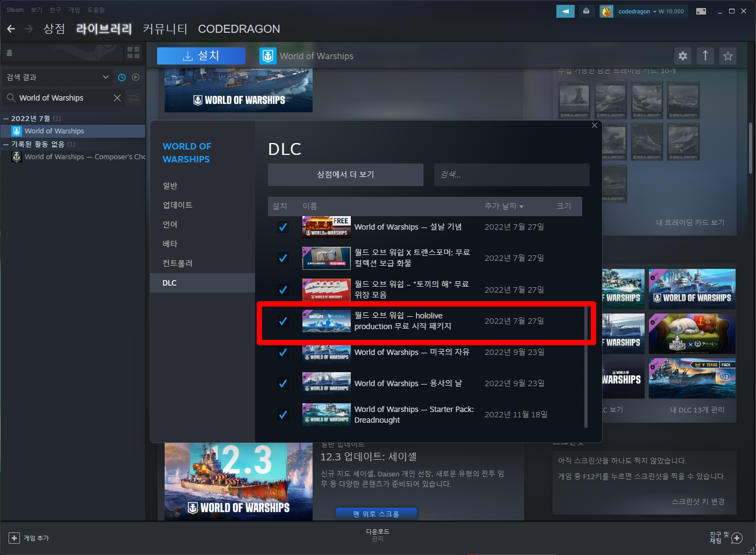This screenshot has height=555, width=756.
Task: Open advanced filter sliders icon
Action: (x=133, y=98)
